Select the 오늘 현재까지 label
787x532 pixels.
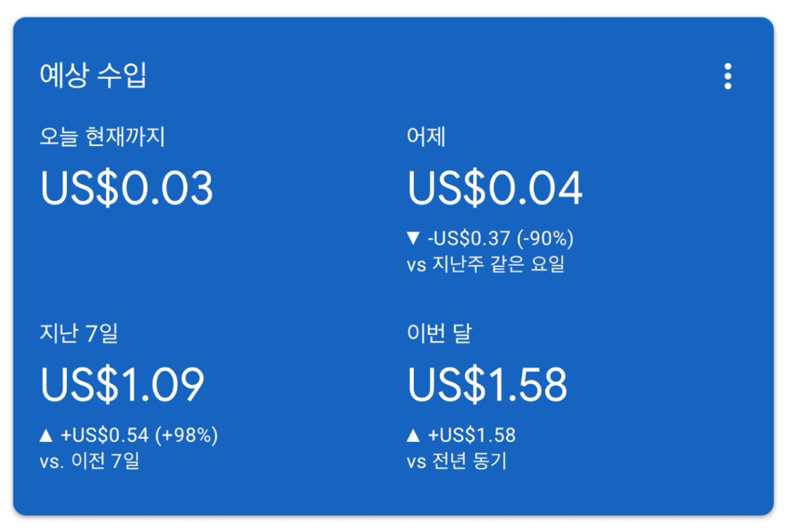103,136
